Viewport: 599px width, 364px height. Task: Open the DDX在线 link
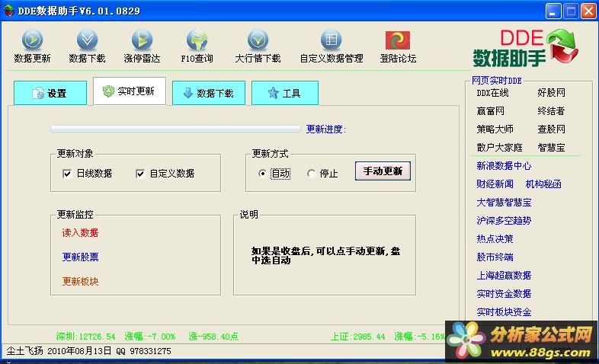(x=492, y=93)
